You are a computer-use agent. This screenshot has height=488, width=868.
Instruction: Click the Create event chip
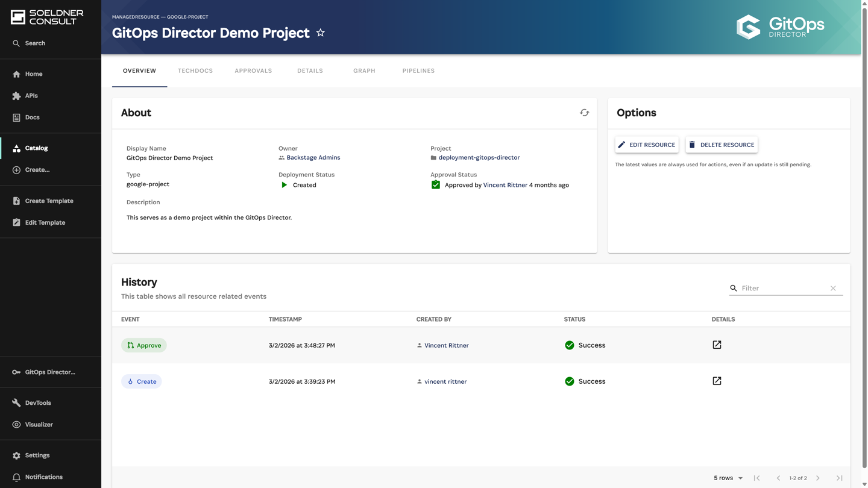click(142, 381)
